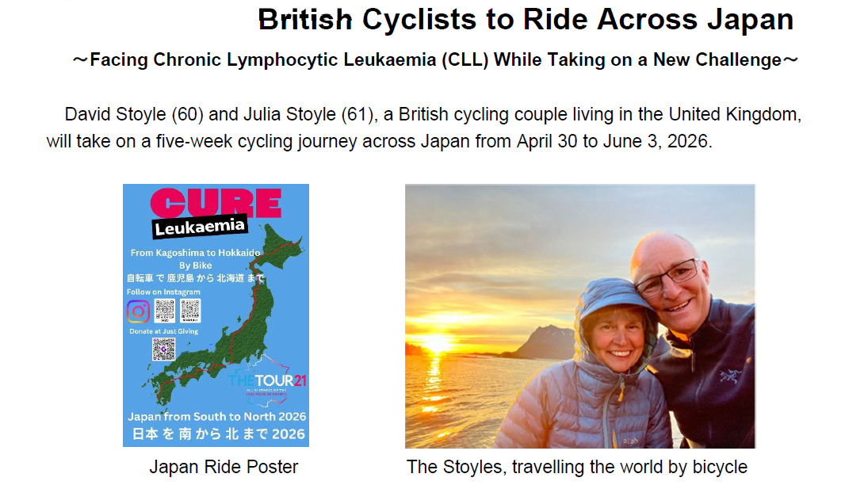Click the rightmost QR code in Instagram row
The image size is (868, 489).
[190, 311]
